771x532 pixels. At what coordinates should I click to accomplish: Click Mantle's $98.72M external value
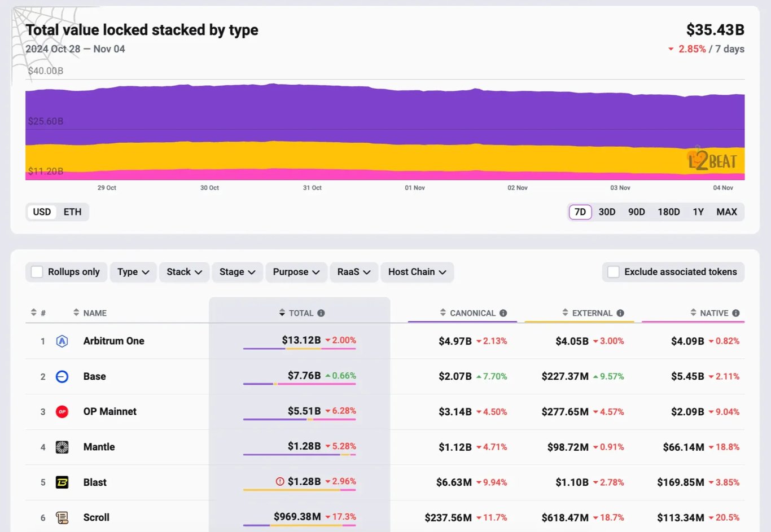coord(568,447)
